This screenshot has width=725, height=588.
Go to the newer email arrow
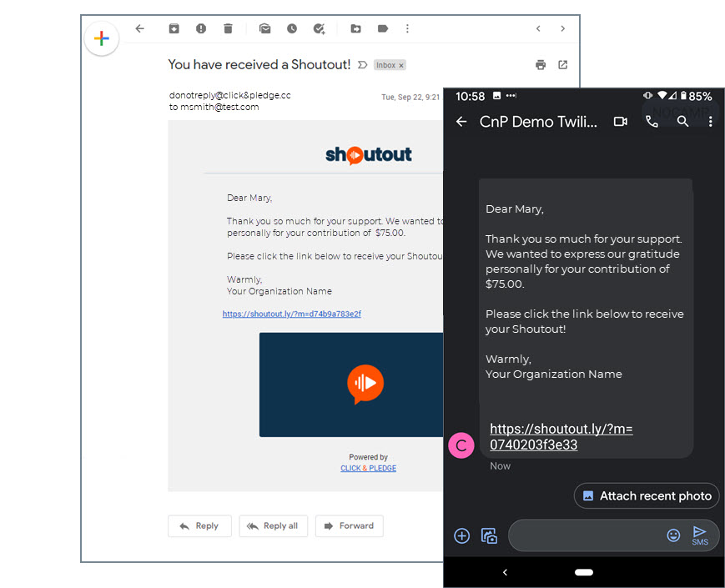click(x=538, y=28)
